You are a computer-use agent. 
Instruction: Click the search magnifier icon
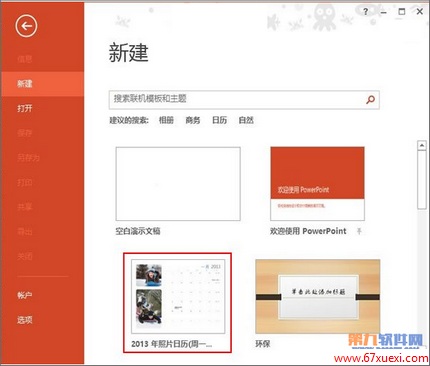click(370, 99)
